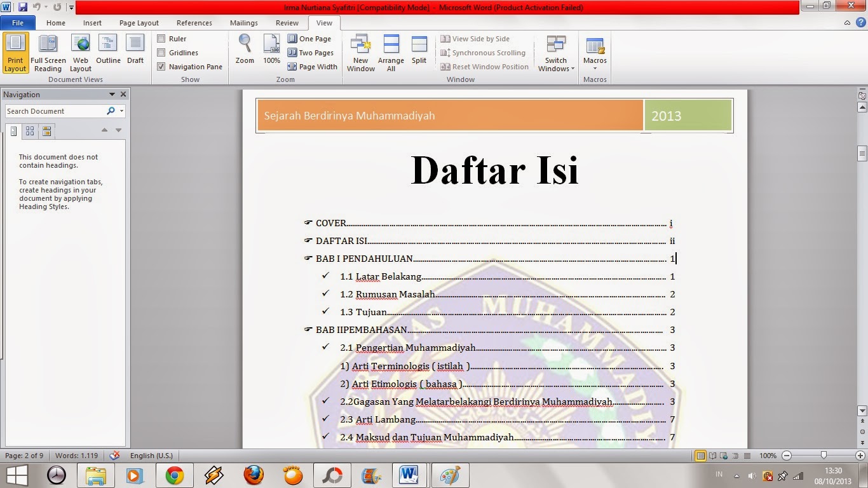Image resolution: width=868 pixels, height=488 pixels.
Task: Switch to Web Layout view
Action: point(81,53)
